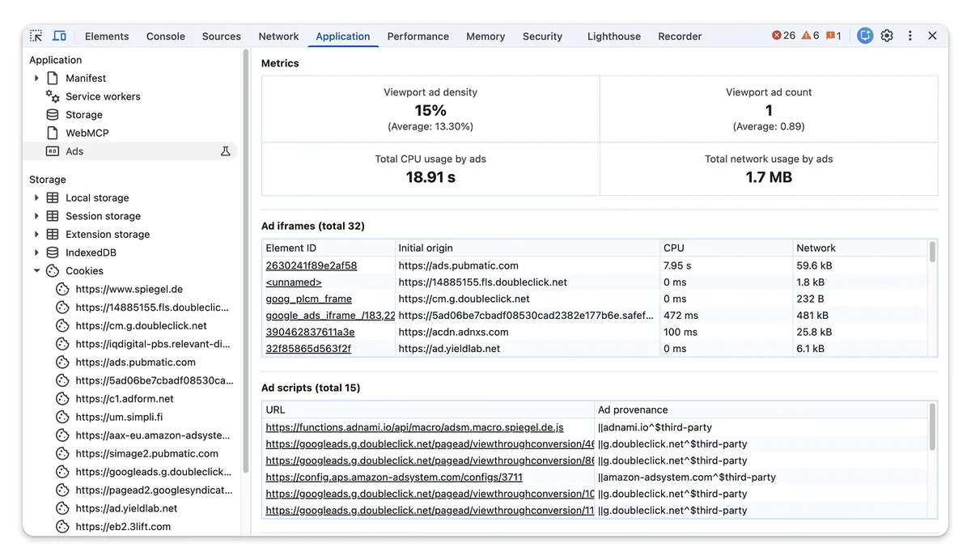Viewport: 971px width, 560px height.
Task: Expand the Session storage arrow
Action: 36,216
